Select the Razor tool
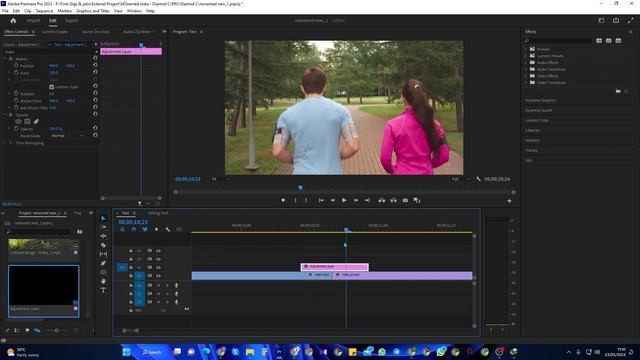640x360 pixels. [x=103, y=245]
